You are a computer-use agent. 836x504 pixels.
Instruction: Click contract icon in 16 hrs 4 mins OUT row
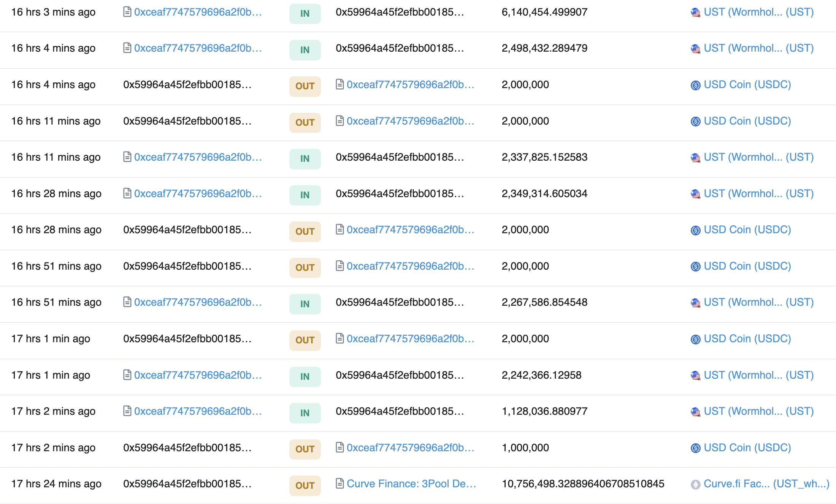point(340,84)
